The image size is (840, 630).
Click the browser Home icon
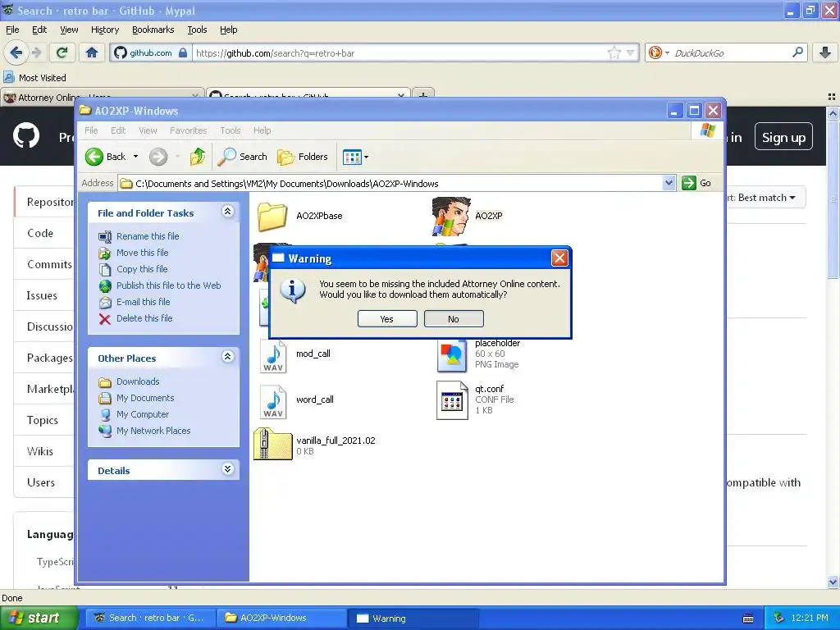tap(92, 52)
